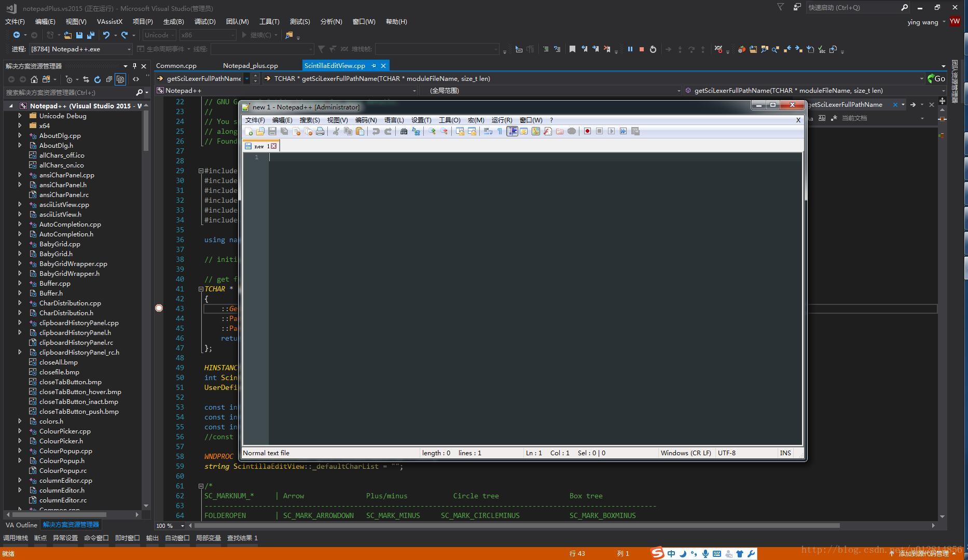Screen dimensions: 968x560
Task: Open the x86 platform dropdown
Action: [208, 35]
